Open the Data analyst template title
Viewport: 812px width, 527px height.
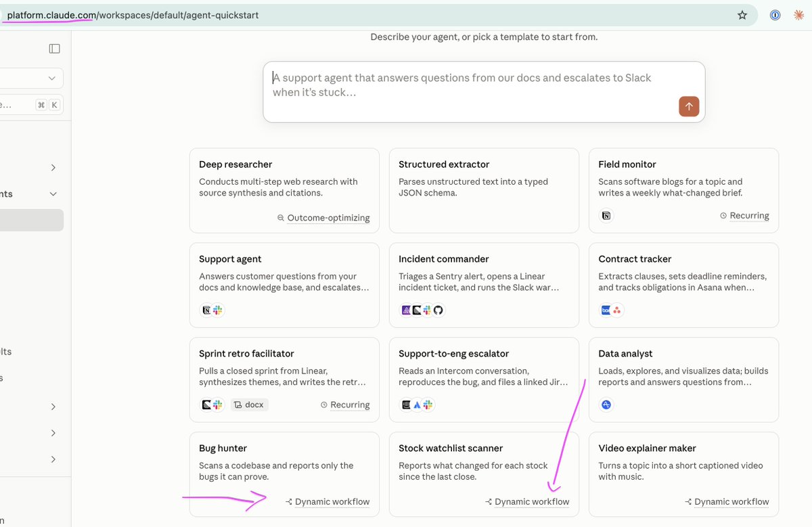pyautogui.click(x=627, y=354)
